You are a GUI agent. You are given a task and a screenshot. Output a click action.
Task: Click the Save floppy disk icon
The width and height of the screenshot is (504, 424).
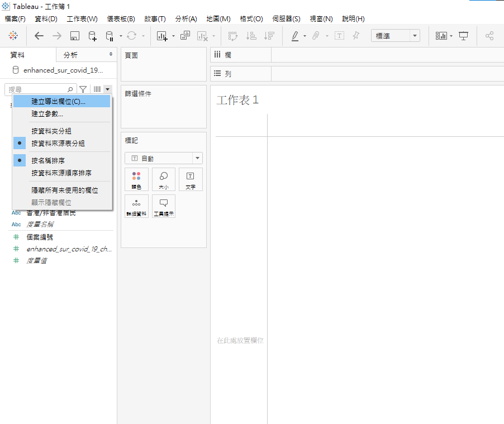(x=74, y=36)
